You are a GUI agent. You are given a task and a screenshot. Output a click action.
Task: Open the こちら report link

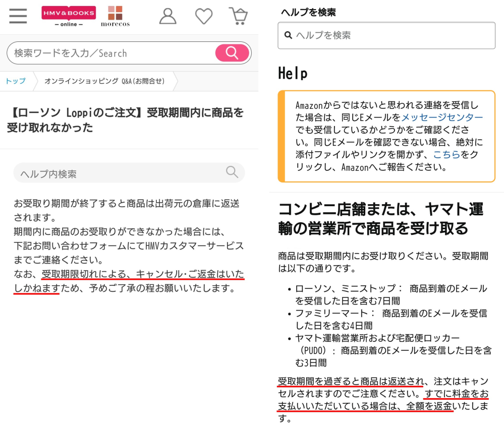click(x=446, y=154)
